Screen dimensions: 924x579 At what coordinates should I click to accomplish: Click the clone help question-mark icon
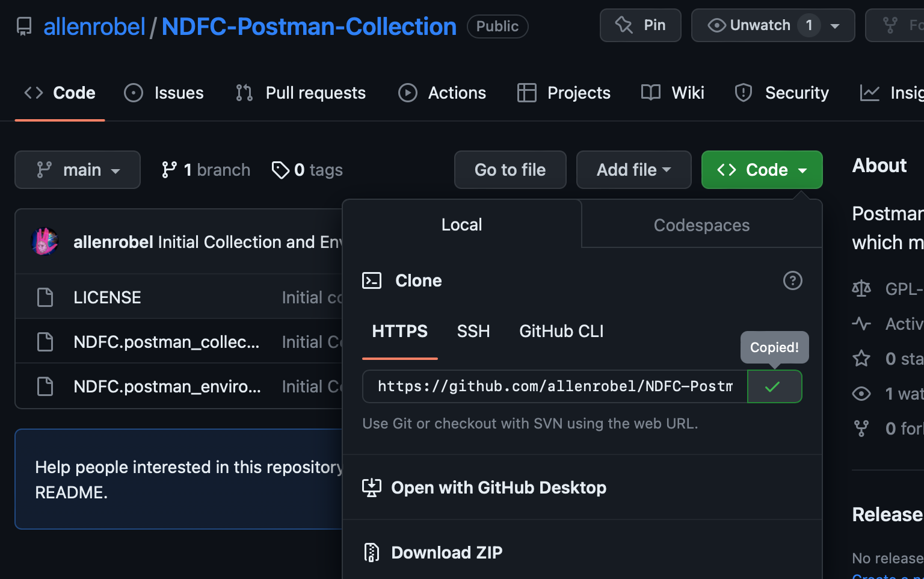click(793, 280)
